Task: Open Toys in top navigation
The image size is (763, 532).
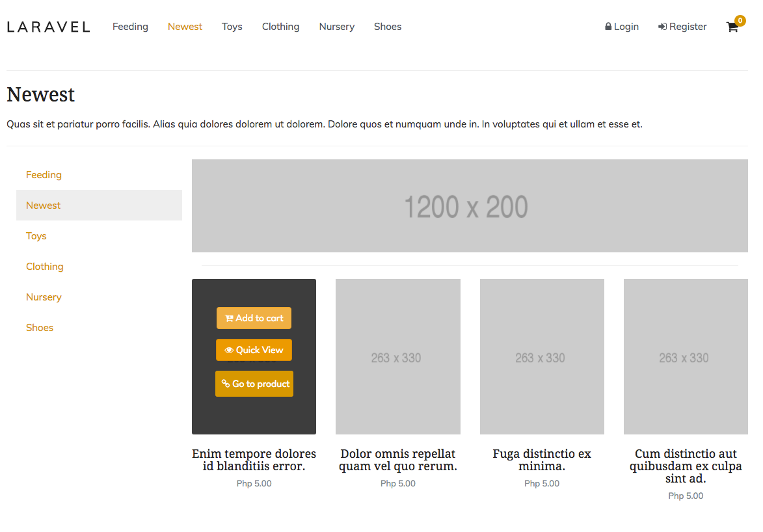Action: pos(232,27)
